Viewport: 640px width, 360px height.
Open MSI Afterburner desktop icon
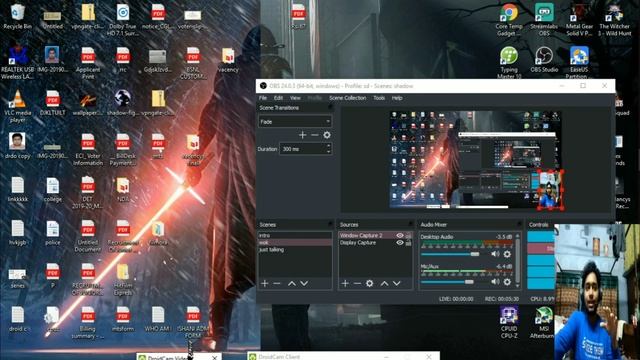click(x=544, y=322)
